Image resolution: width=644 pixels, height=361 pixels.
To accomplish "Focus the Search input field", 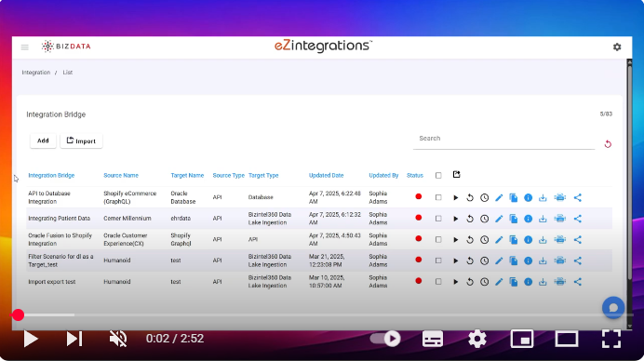I will [x=504, y=139].
